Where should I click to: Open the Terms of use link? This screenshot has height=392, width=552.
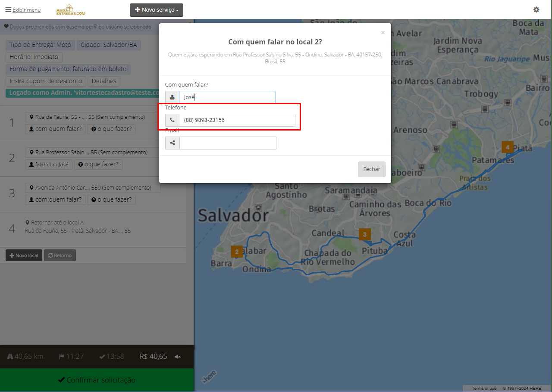(484, 389)
